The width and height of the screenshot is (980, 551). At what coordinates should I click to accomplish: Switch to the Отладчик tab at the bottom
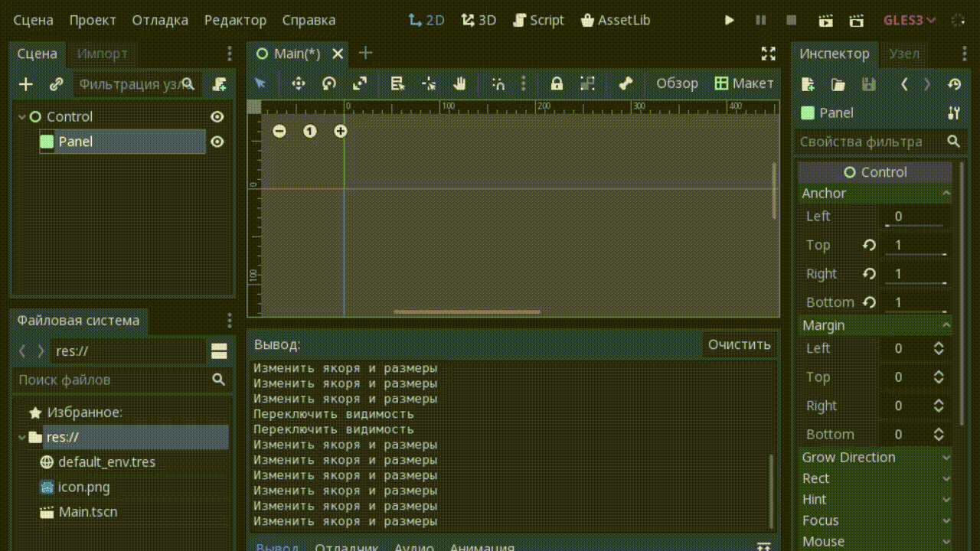347,546
